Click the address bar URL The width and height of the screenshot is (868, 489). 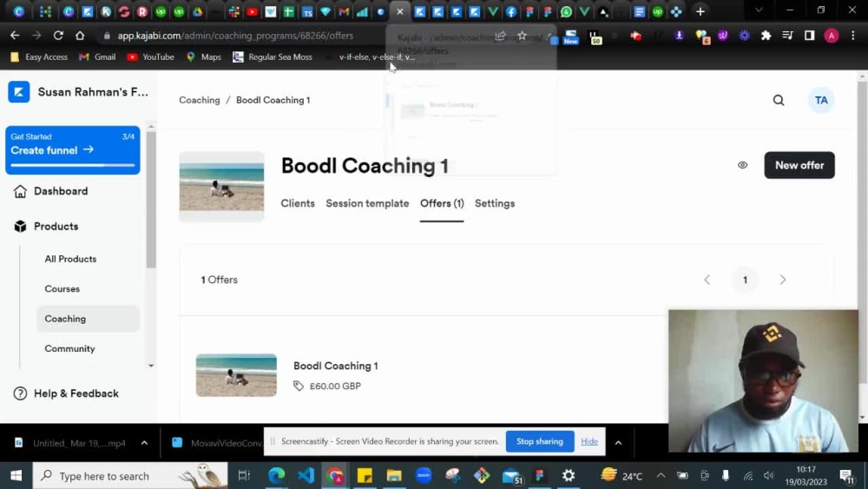tap(235, 36)
